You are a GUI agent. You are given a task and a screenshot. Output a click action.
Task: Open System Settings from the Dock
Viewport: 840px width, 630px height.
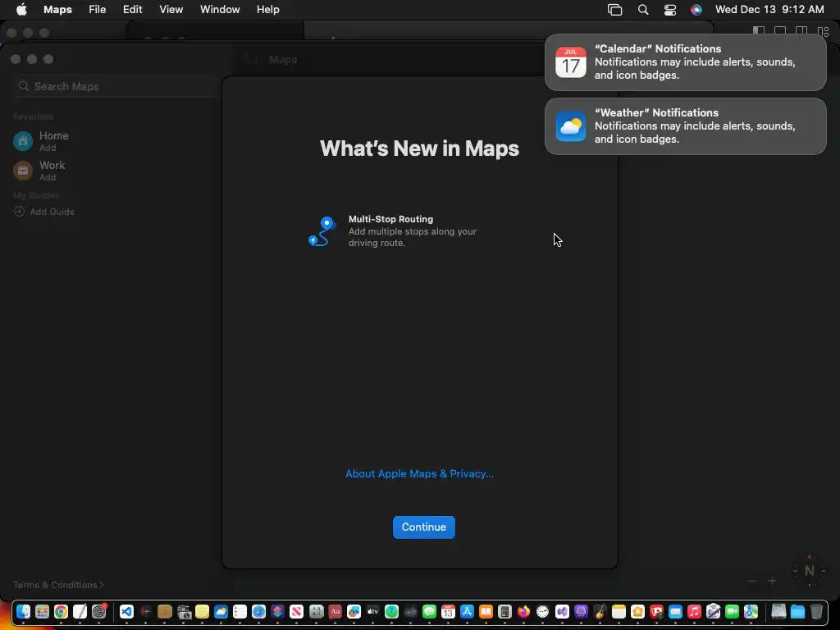tap(98, 611)
